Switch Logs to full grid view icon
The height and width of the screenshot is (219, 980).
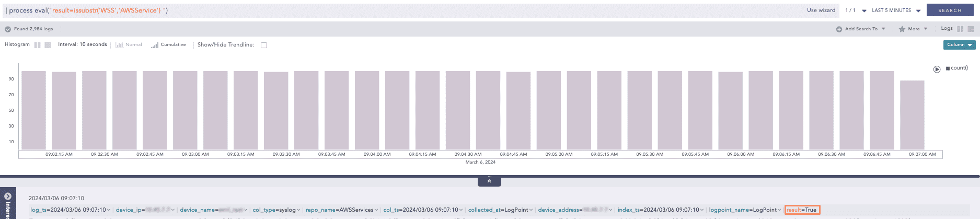pyautogui.click(x=971, y=29)
